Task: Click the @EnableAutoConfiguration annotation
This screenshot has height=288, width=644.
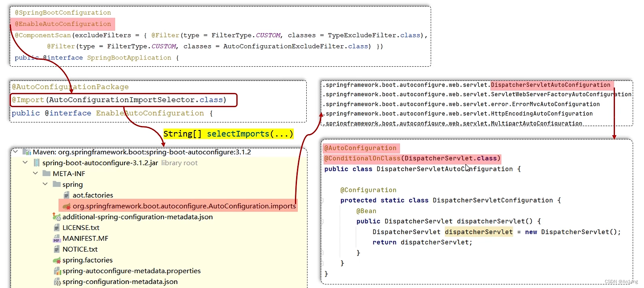Action: [x=63, y=24]
